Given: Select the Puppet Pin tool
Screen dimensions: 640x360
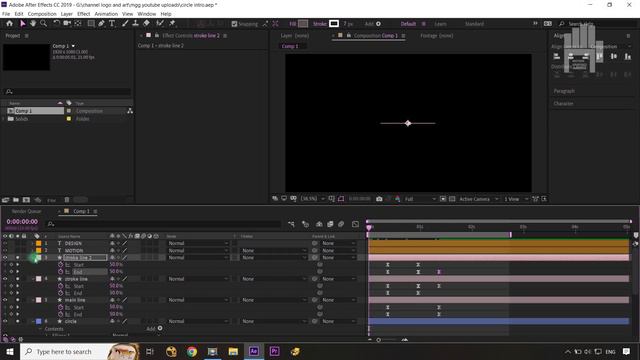Looking at the screenshot, I should (172, 24).
